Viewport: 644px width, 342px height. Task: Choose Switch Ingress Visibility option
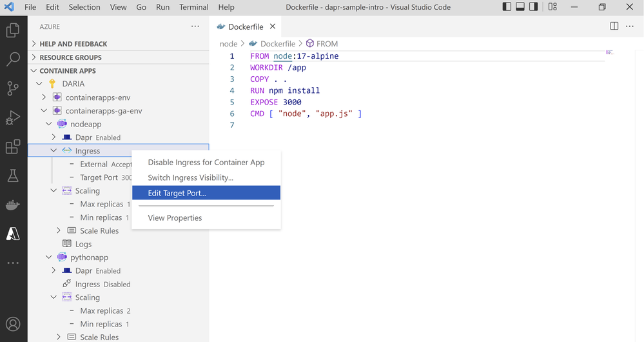pyautogui.click(x=206, y=177)
